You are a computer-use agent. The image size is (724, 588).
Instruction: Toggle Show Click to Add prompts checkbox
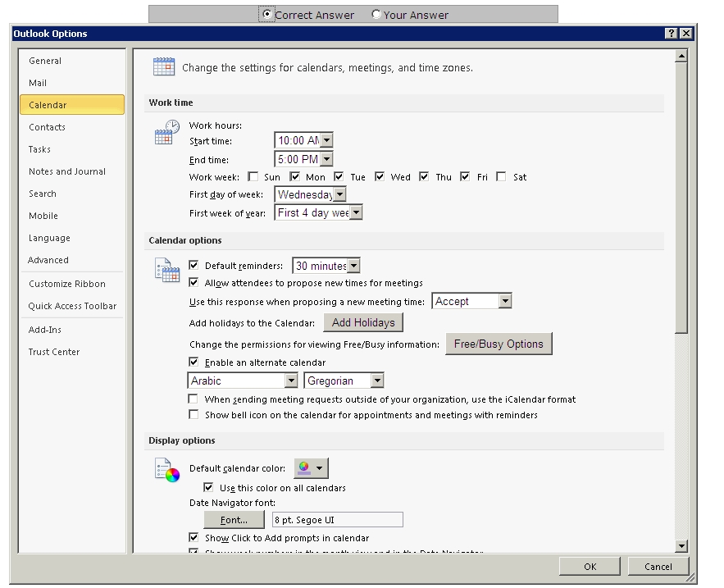click(194, 537)
